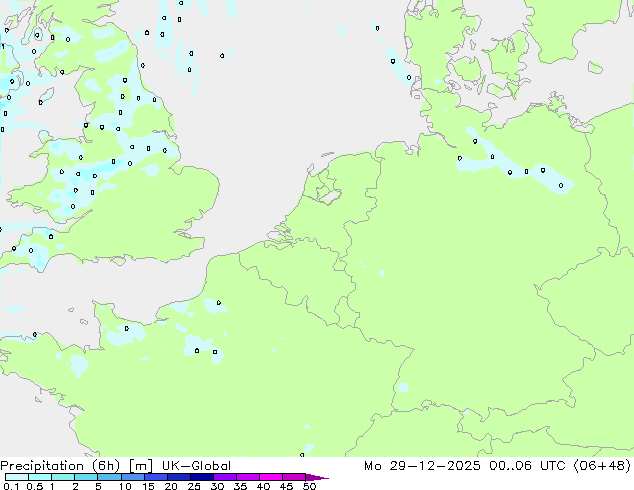Select the 1–2 legend color band
The width and height of the screenshot is (634, 490).
pyautogui.click(x=63, y=477)
